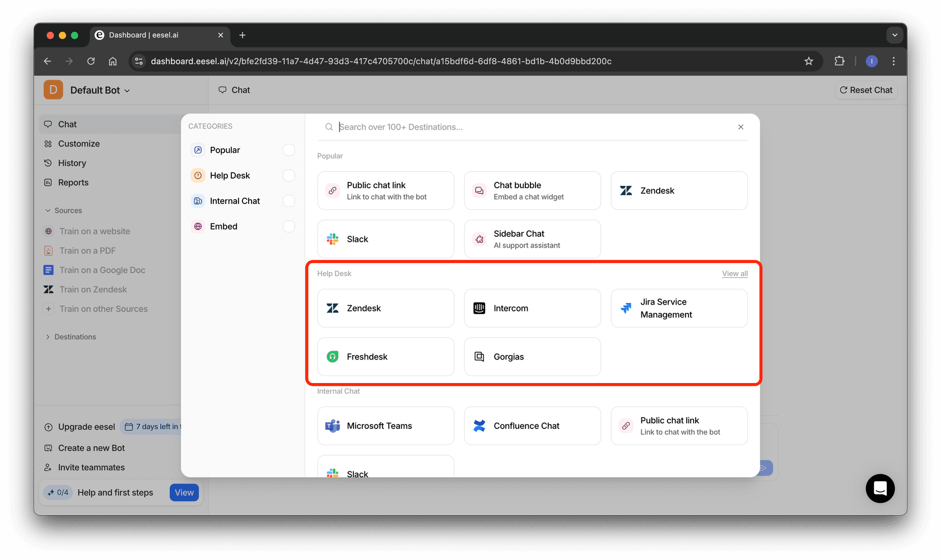The height and width of the screenshot is (560, 941).
Task: Open a new browser tab
Action: click(242, 35)
